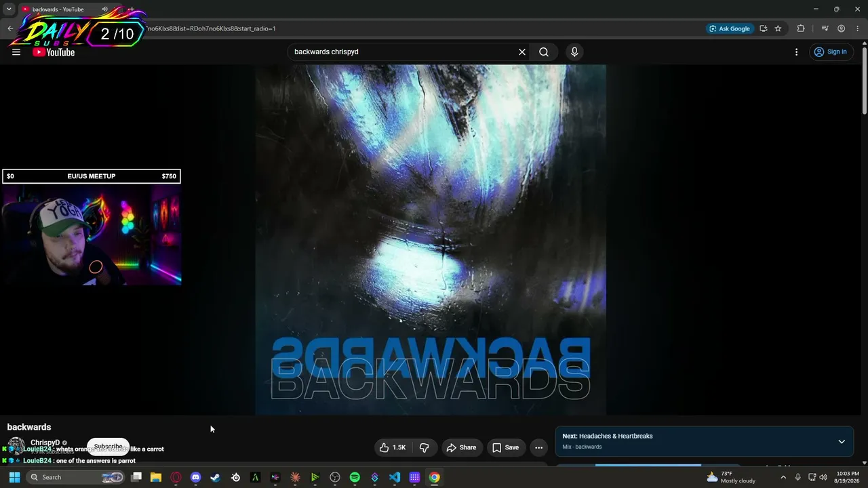Image resolution: width=868 pixels, height=488 pixels.
Task: Open the weather widget showing 73°F
Action: [732, 477]
